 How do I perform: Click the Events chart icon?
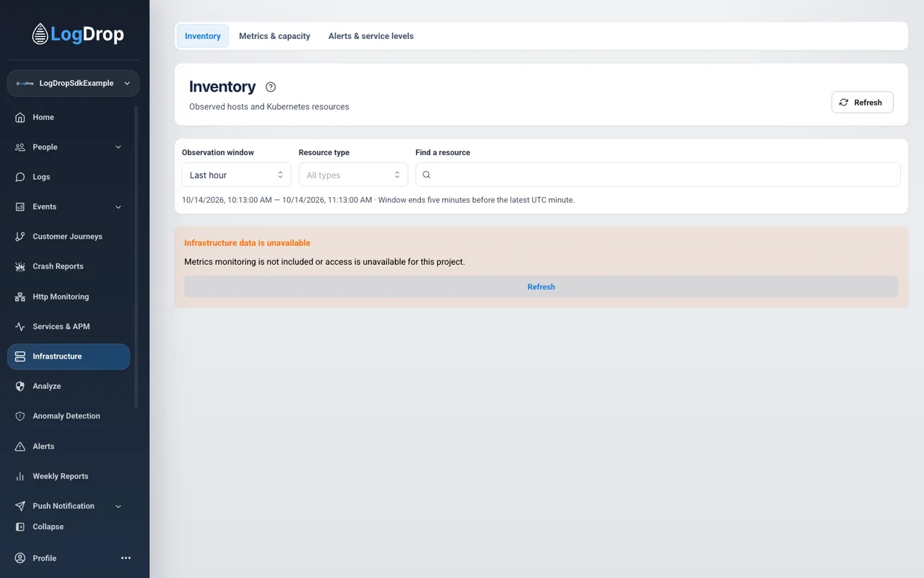click(20, 207)
